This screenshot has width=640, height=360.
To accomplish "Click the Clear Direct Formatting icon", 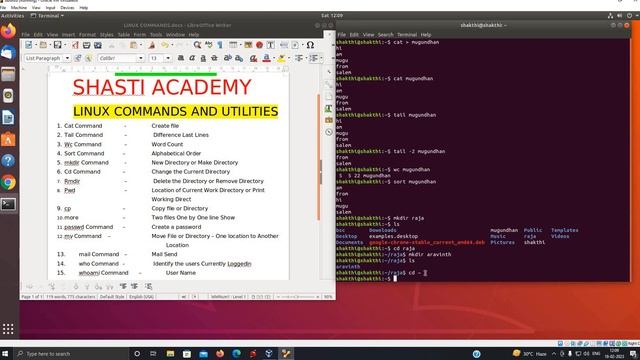I will click(253, 58).
